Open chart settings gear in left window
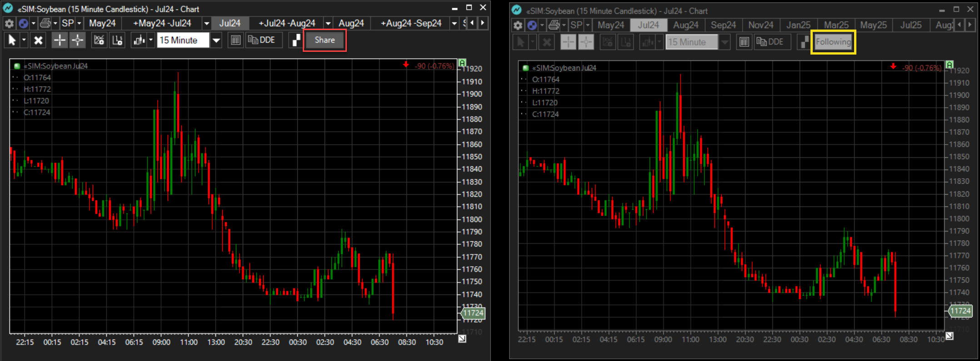The image size is (980, 361). (9, 24)
